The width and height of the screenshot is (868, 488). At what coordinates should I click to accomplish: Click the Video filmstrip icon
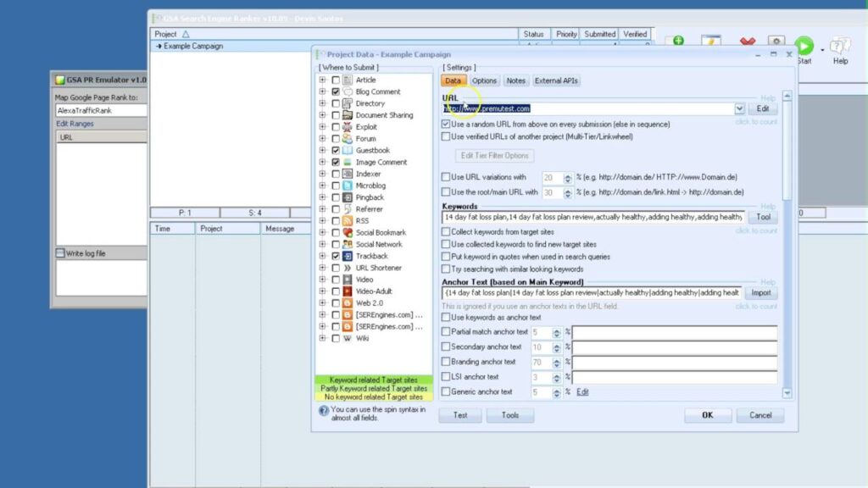(348, 280)
